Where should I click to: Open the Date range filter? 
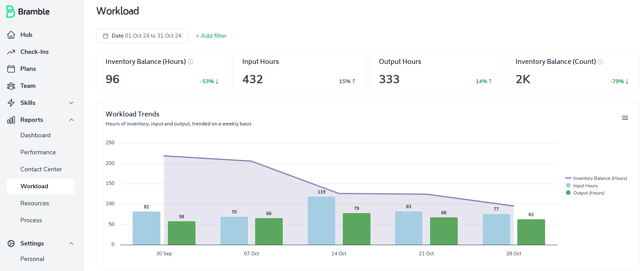pyautogui.click(x=142, y=36)
